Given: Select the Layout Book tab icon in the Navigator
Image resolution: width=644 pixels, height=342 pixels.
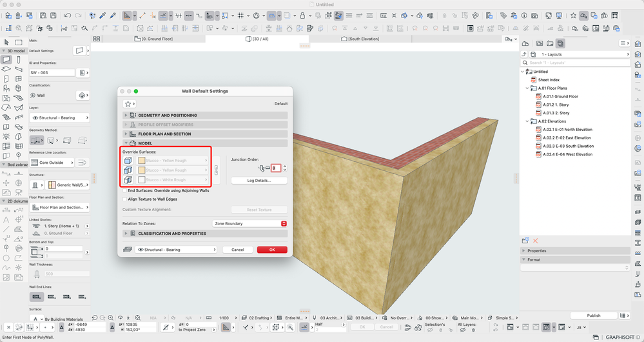Looking at the screenshot, I should coord(561,44).
